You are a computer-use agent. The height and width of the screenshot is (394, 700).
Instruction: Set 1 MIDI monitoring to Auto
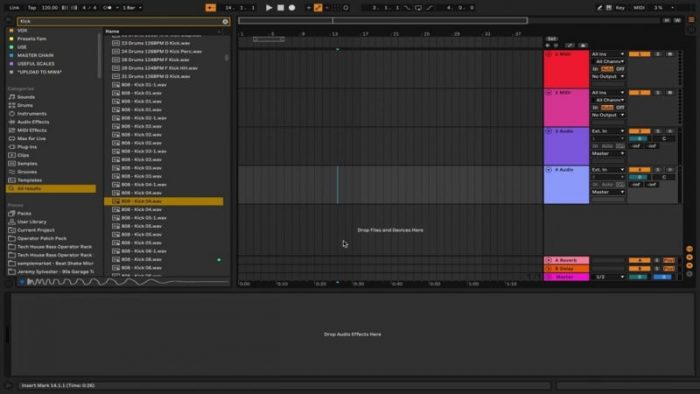pyautogui.click(x=607, y=69)
